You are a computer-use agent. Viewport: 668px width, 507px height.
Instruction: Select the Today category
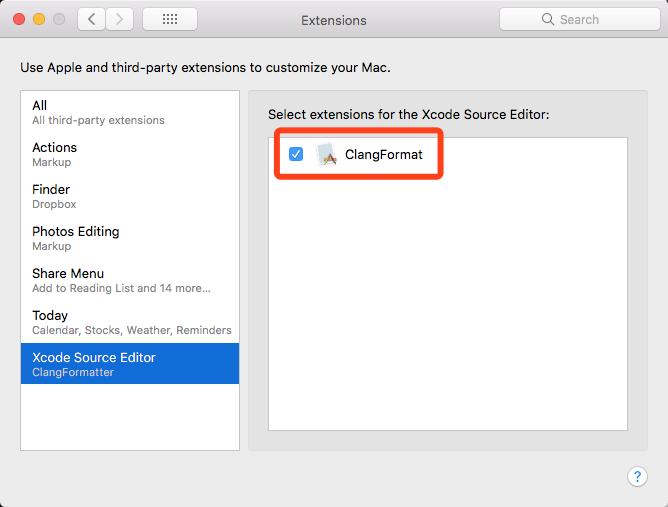(130, 322)
